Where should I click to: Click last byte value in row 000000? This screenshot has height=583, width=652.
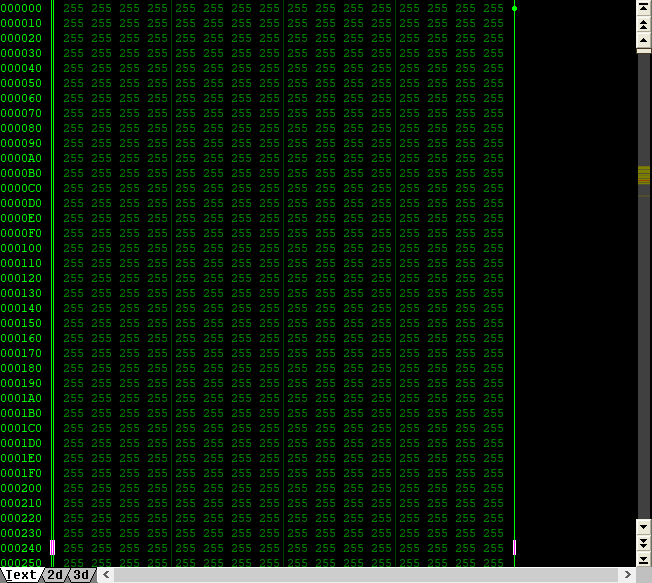click(494, 8)
